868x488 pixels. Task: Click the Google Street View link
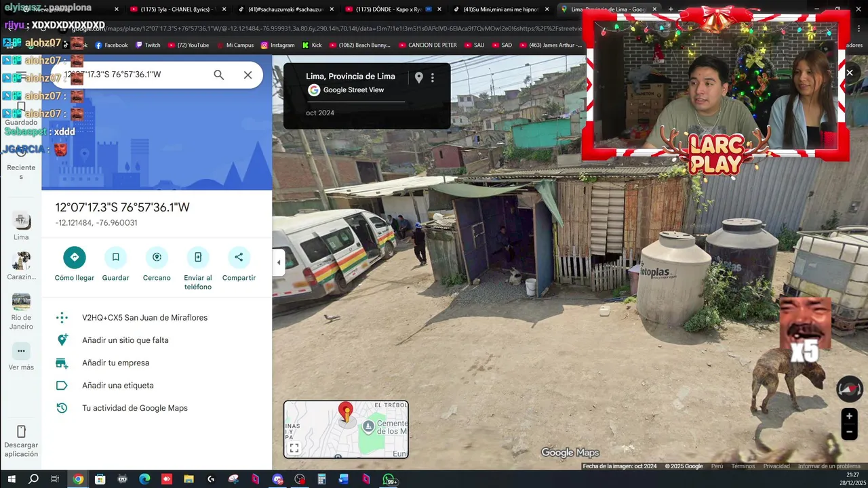(353, 90)
